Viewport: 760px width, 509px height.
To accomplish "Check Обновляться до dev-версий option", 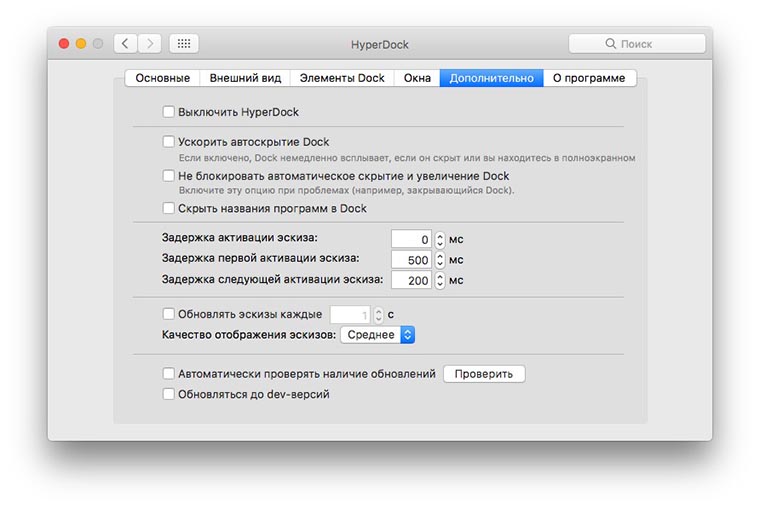I will pyautogui.click(x=168, y=394).
